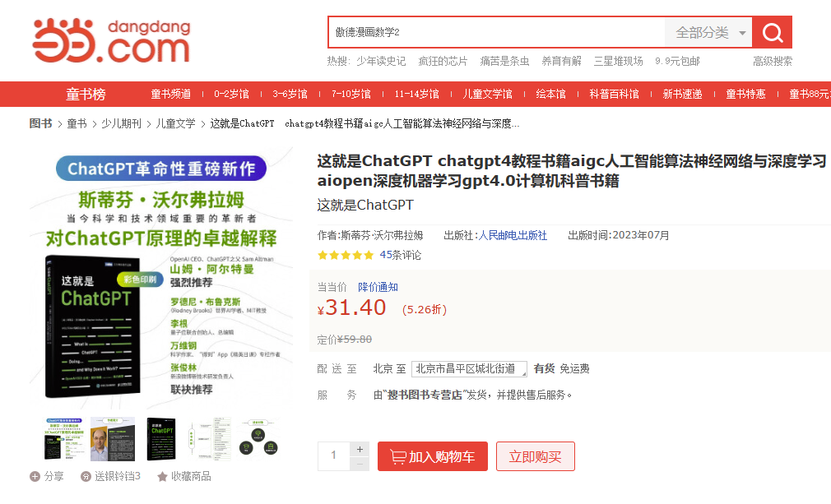The height and width of the screenshot is (504, 831).
Task: Click the 降价通知 price alert link
Action: [x=378, y=287]
